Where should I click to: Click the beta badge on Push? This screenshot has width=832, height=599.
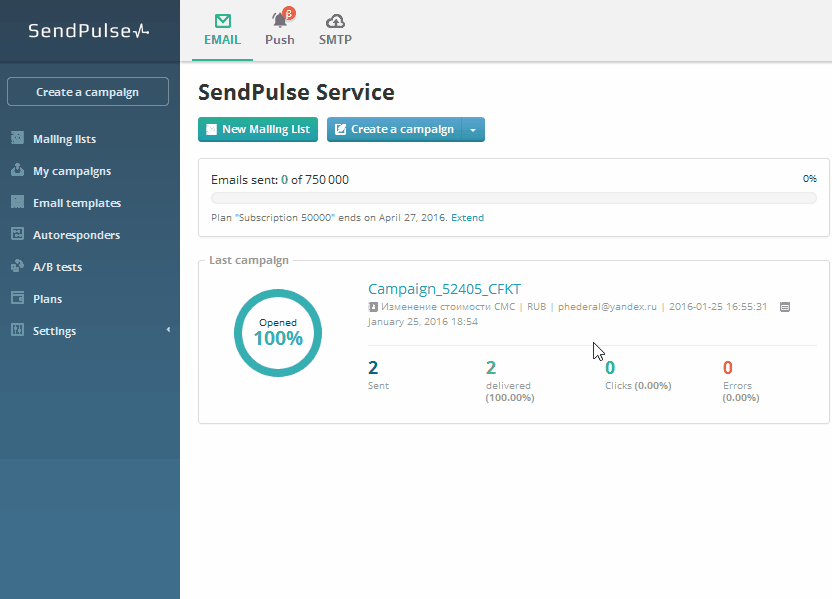tap(289, 13)
